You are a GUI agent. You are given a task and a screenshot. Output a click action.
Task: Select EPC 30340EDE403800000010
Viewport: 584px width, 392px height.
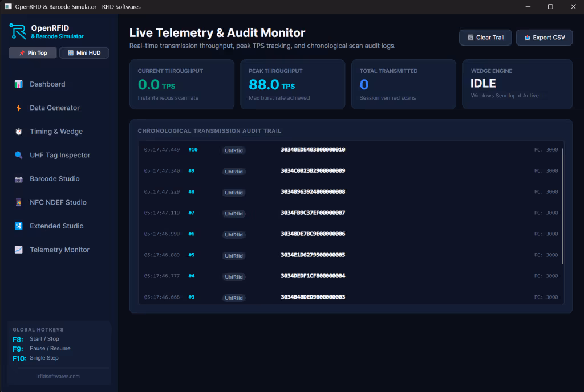[x=313, y=149]
